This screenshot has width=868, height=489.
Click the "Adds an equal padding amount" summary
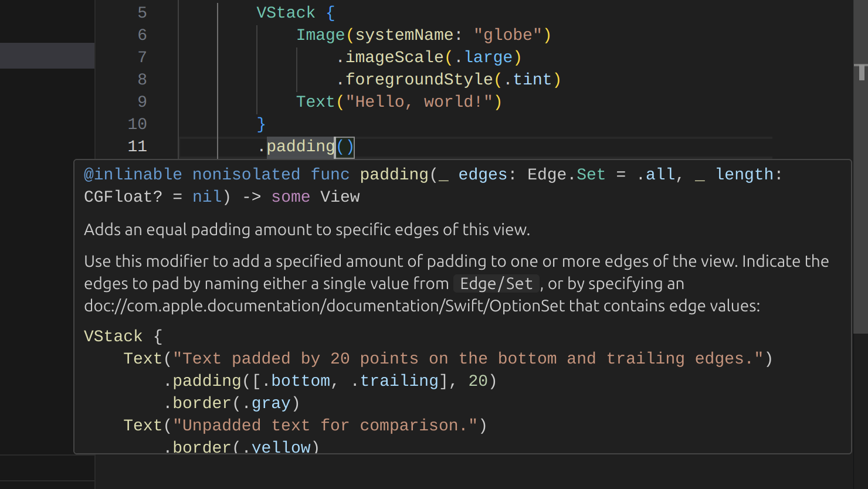pyautogui.click(x=307, y=230)
